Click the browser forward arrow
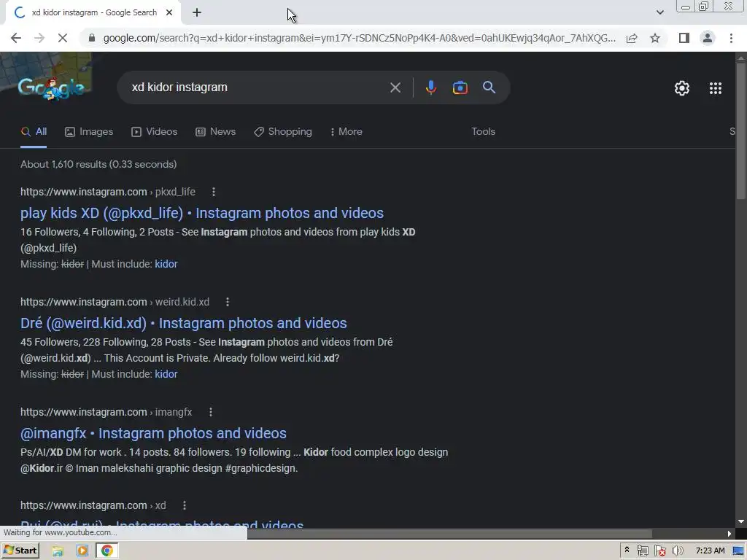This screenshot has width=747, height=560. (x=39, y=38)
